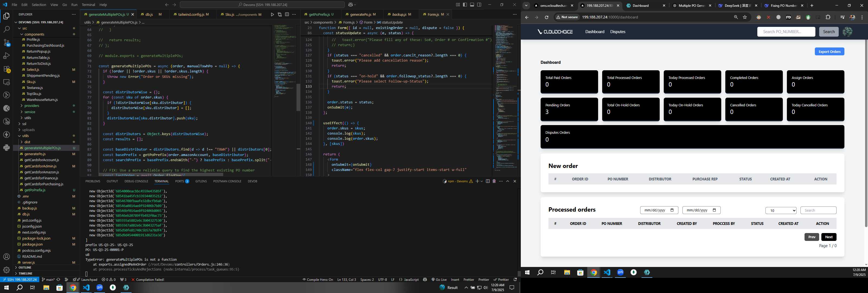
Task: Open the Source Control view in activity bar
Action: (x=7, y=43)
